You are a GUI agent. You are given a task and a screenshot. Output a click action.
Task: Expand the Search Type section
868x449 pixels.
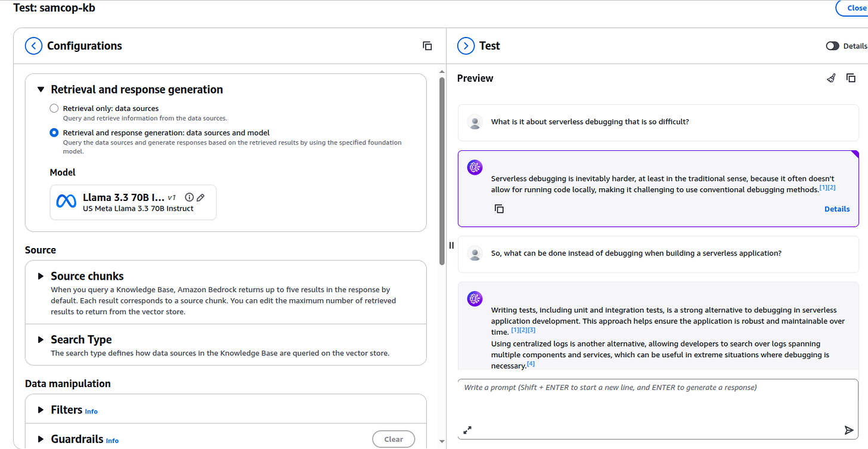[41, 339]
